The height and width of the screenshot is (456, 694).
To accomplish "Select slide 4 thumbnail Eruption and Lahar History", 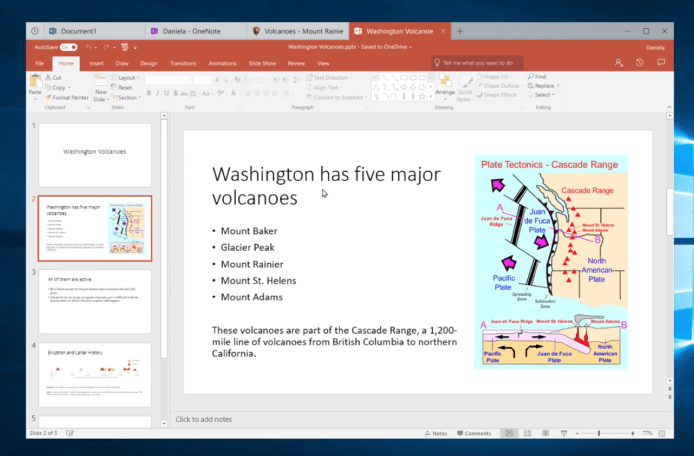I will [95, 375].
